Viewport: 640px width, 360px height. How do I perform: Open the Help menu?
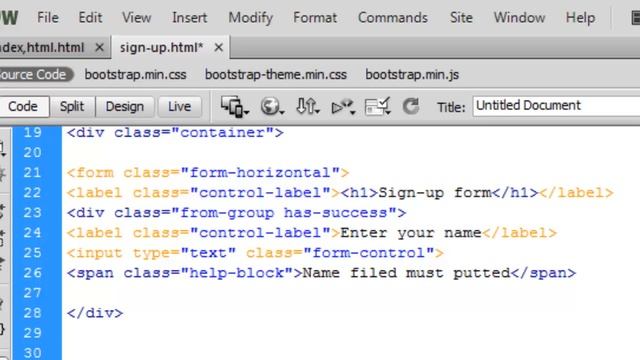(x=580, y=18)
